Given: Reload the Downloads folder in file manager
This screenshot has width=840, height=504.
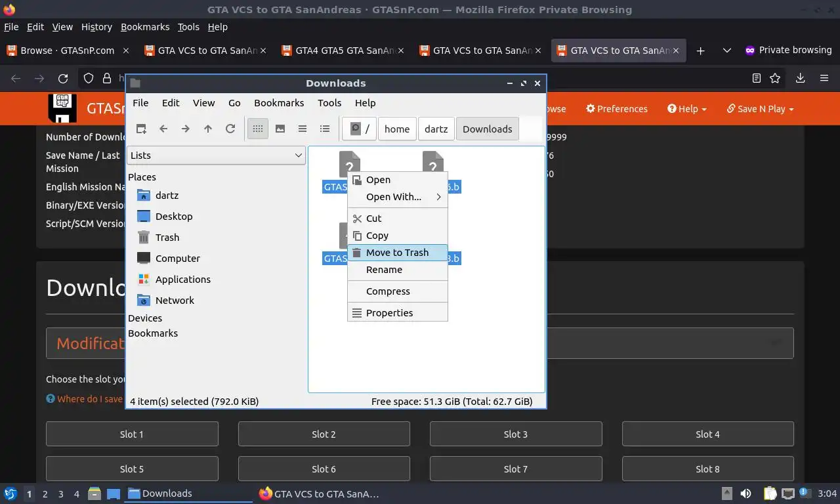Looking at the screenshot, I should [x=230, y=129].
